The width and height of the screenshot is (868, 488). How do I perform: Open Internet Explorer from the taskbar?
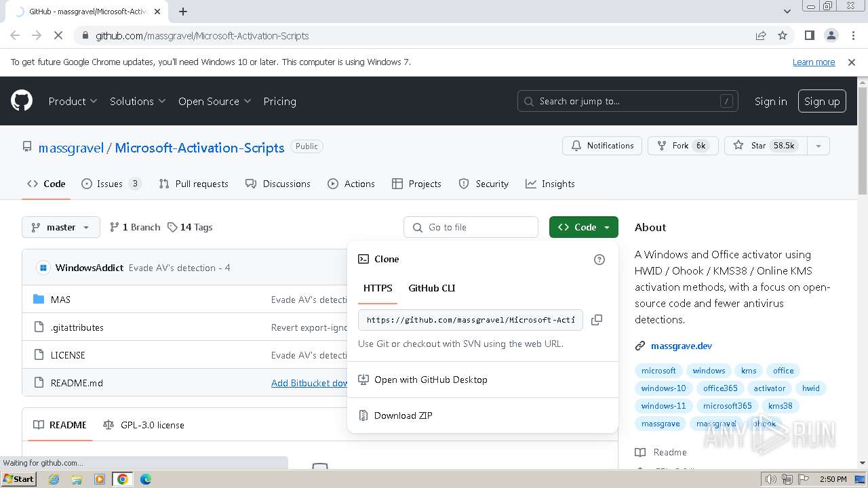click(54, 479)
